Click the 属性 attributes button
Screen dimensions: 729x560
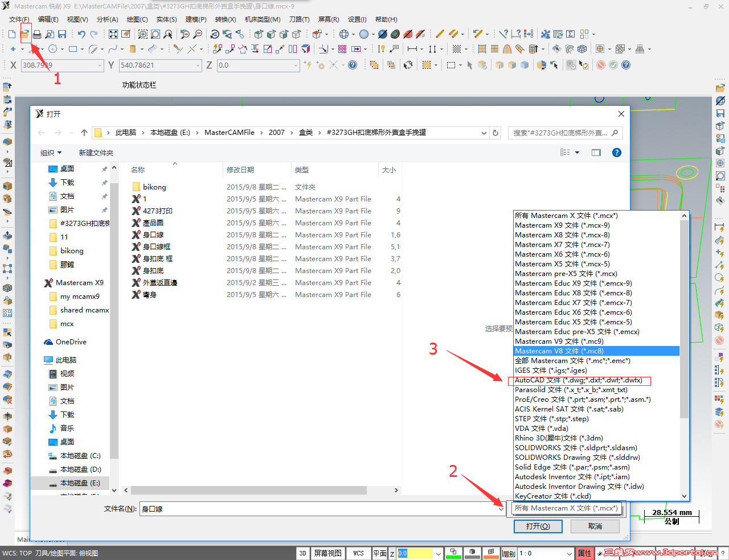pyautogui.click(x=585, y=553)
